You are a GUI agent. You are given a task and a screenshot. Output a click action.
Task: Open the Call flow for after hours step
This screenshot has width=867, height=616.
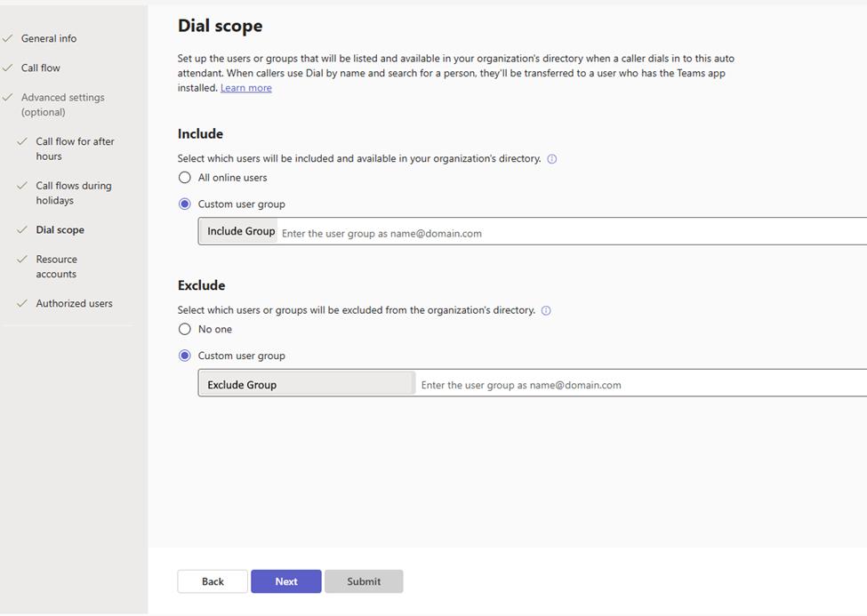75,148
